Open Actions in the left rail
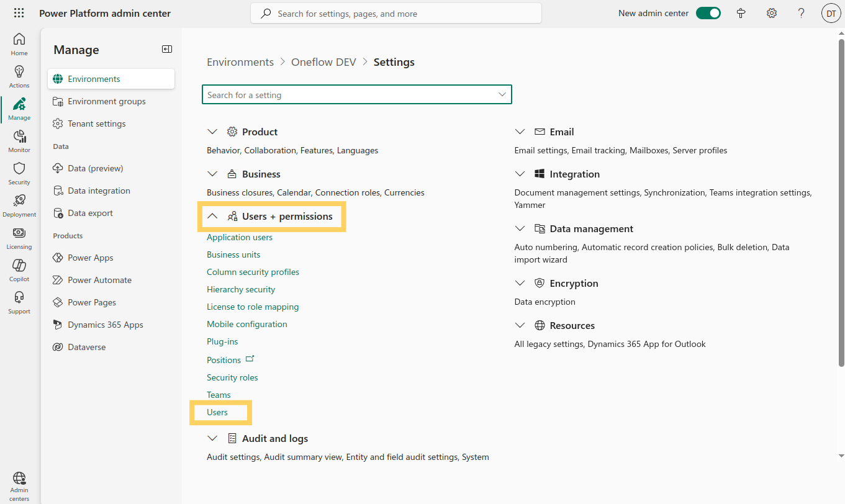The width and height of the screenshot is (845, 504). (19, 76)
